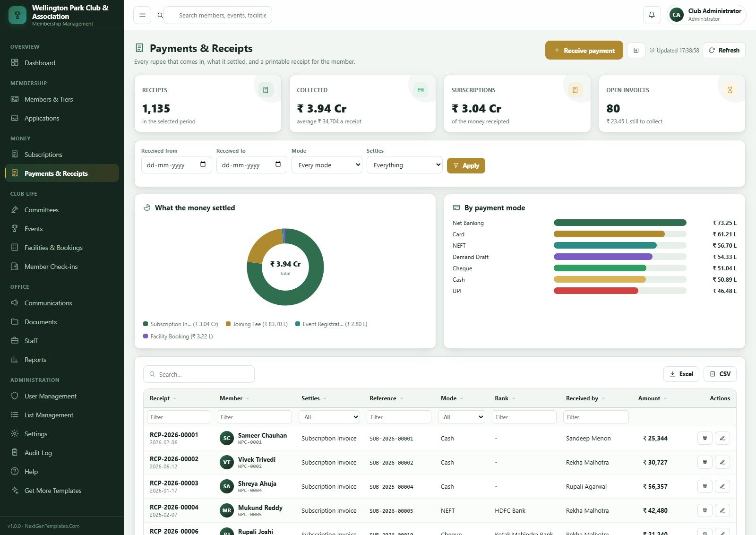Click the Receive payment button
The image size is (756, 535).
pyautogui.click(x=584, y=50)
